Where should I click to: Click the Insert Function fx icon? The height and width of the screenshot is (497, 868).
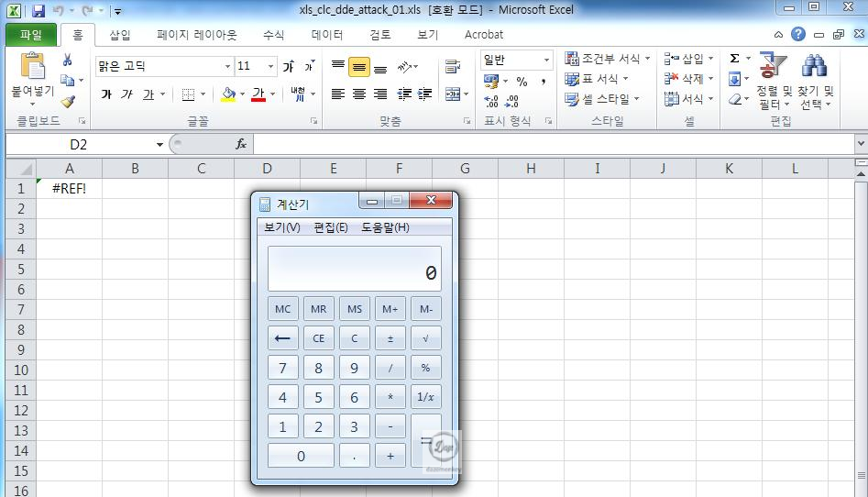click(x=241, y=144)
